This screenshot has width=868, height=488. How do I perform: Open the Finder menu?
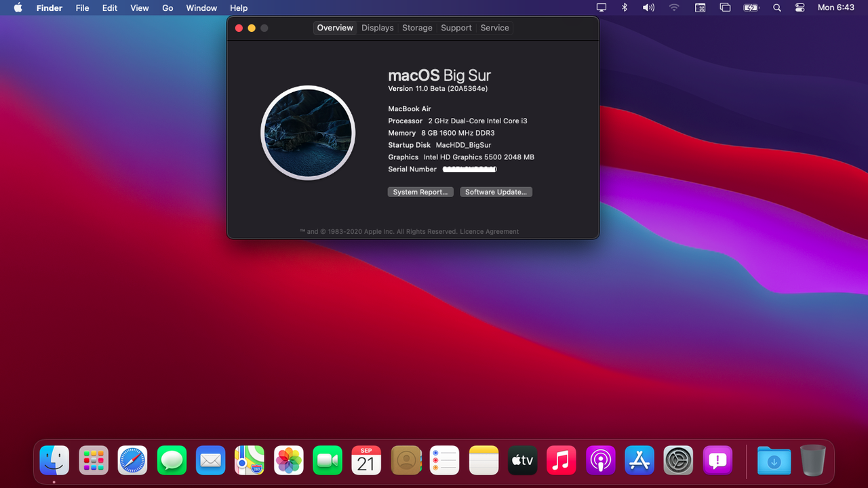[x=50, y=7]
